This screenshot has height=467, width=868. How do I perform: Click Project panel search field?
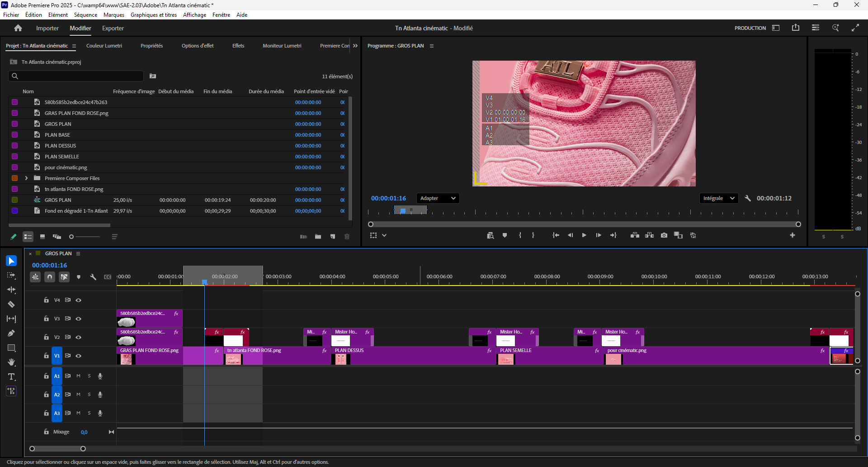(76, 76)
